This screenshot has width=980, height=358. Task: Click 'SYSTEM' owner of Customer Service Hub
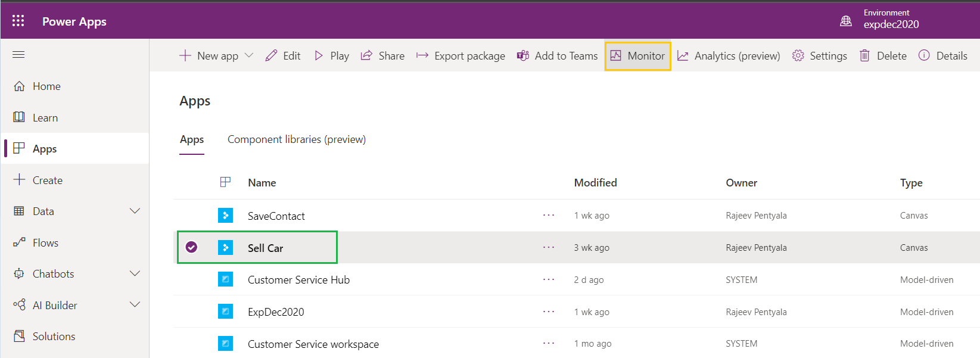pos(742,280)
